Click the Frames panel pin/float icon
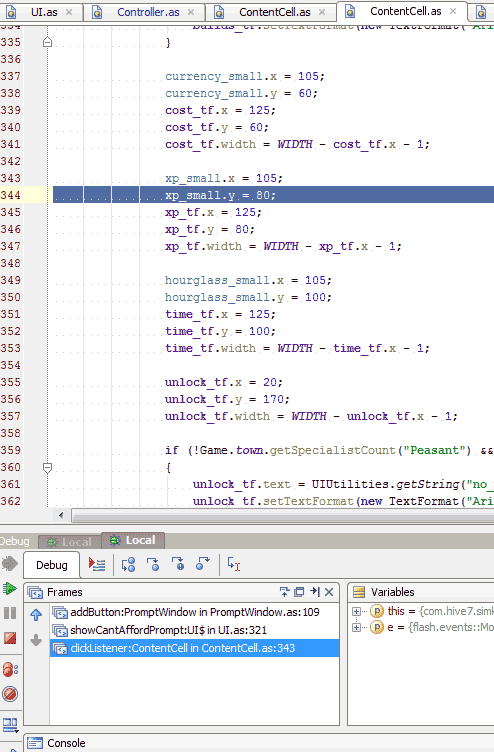 284,592
